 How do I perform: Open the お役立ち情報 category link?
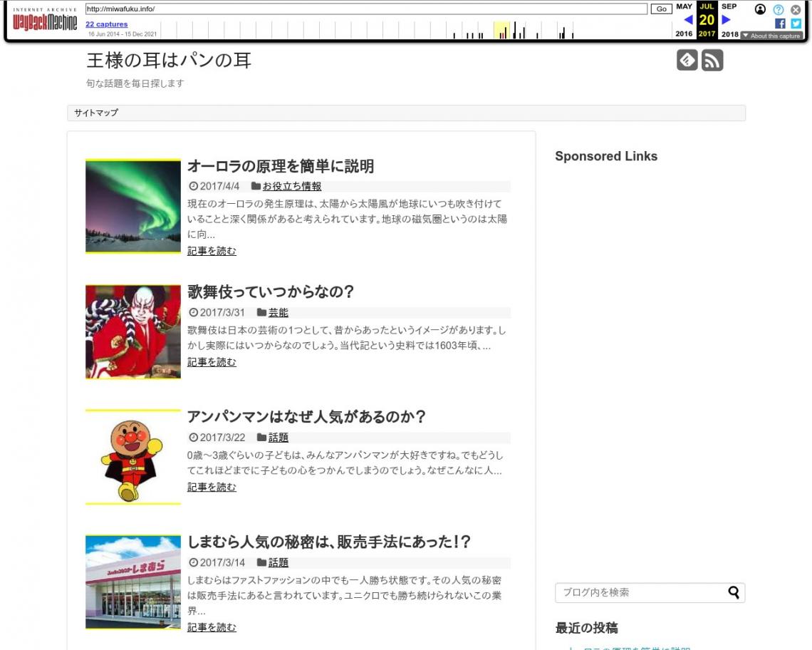tap(292, 186)
